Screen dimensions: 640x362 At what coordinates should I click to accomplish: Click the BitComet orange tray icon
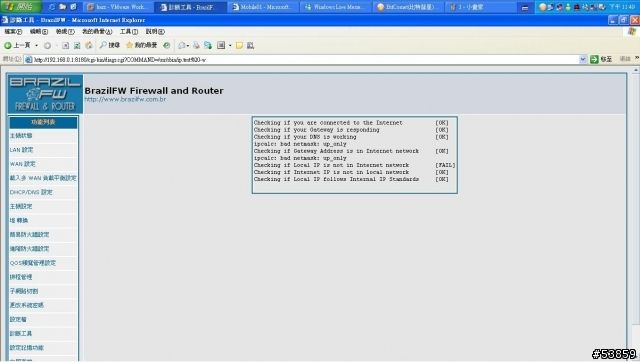tap(542, 7)
